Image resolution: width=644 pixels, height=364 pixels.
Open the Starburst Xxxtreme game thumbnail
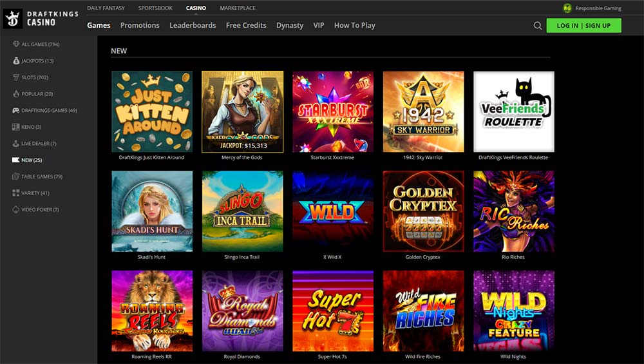(333, 111)
